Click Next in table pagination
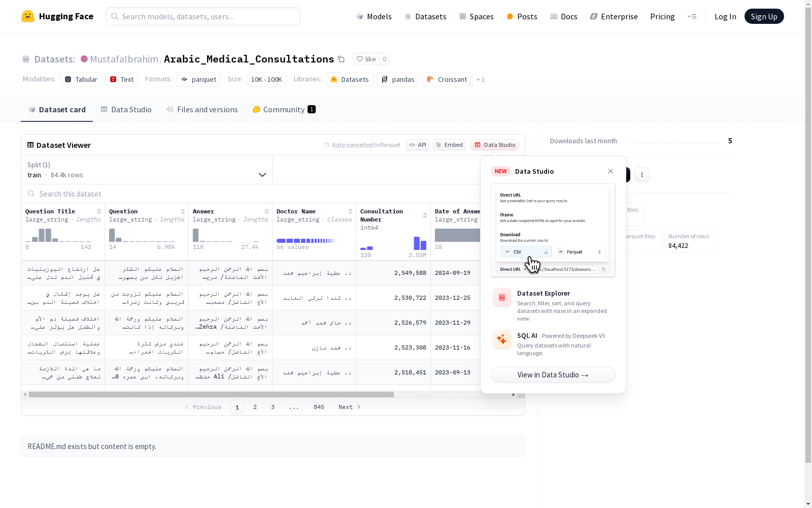812x508 pixels. [x=350, y=407]
